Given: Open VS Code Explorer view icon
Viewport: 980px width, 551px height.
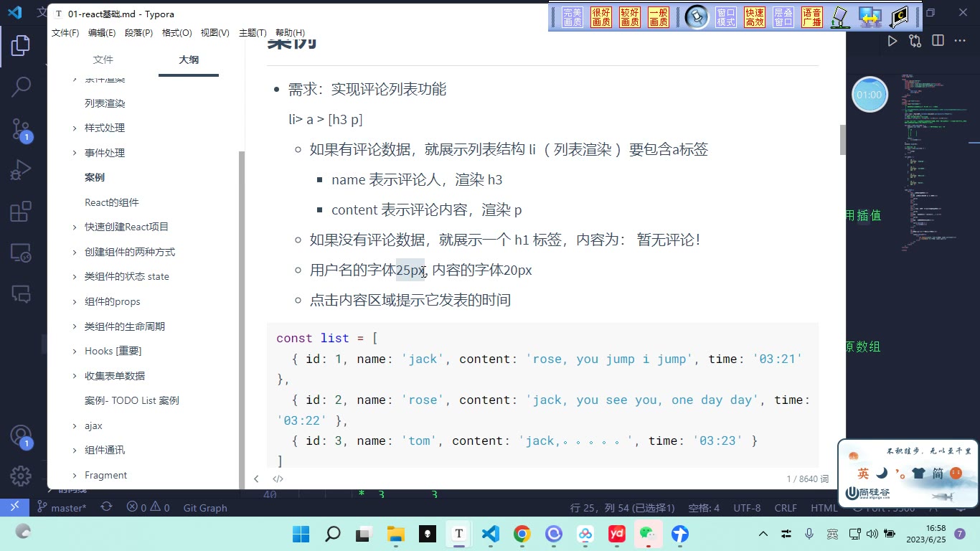Looking at the screenshot, I should [21, 45].
